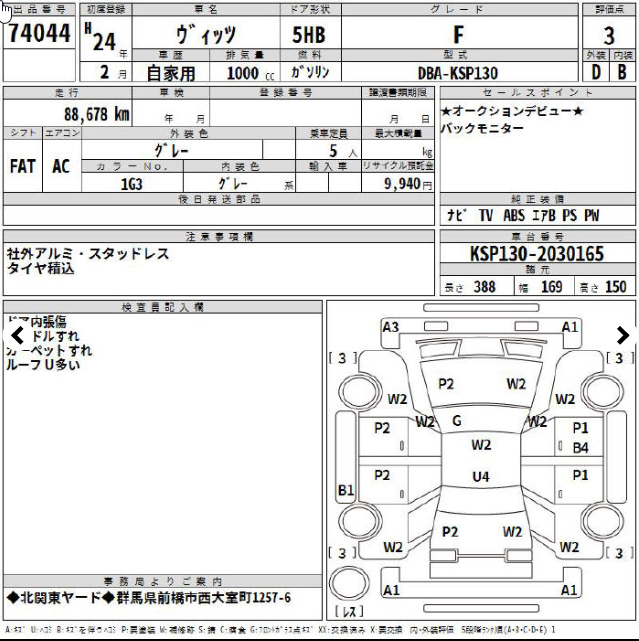Click the B4 door damage mark
The image size is (639, 641).
point(580,447)
